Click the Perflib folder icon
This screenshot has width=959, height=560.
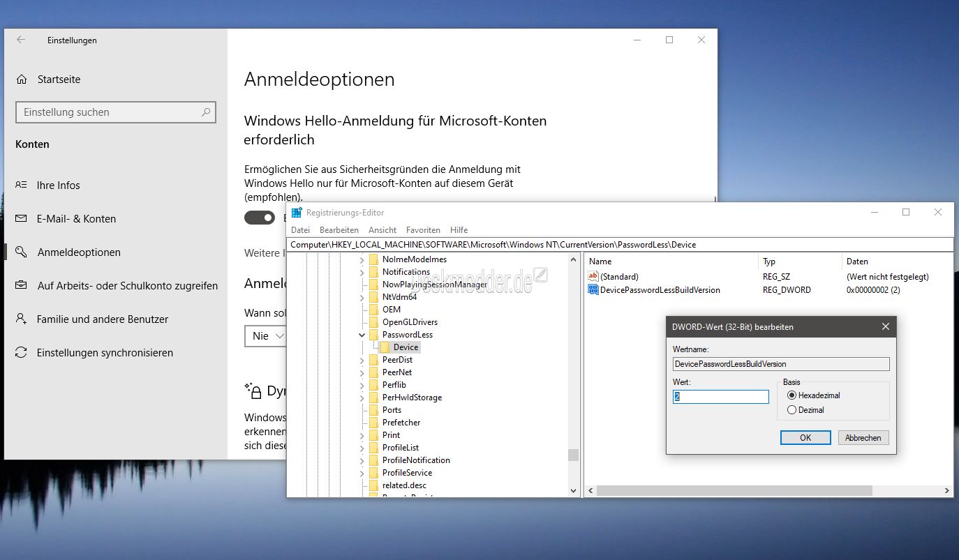[x=373, y=385]
